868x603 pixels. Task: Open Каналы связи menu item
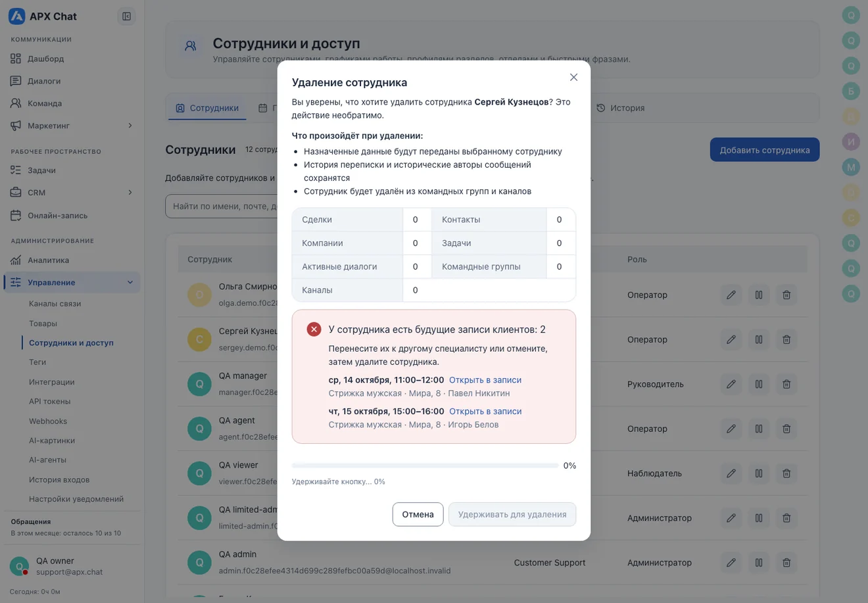tap(55, 304)
